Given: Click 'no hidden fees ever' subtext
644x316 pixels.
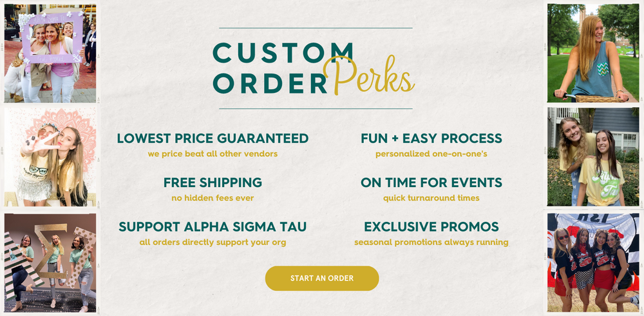Looking at the screenshot, I should [x=213, y=199].
